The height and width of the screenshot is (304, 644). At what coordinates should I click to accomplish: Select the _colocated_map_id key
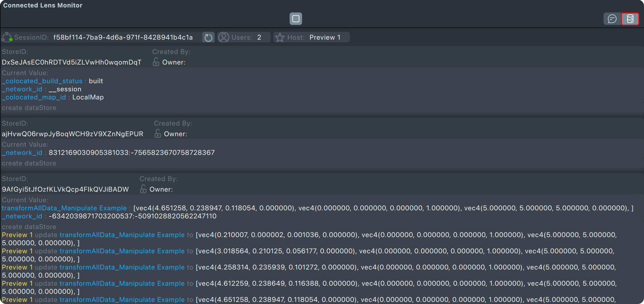(x=34, y=97)
